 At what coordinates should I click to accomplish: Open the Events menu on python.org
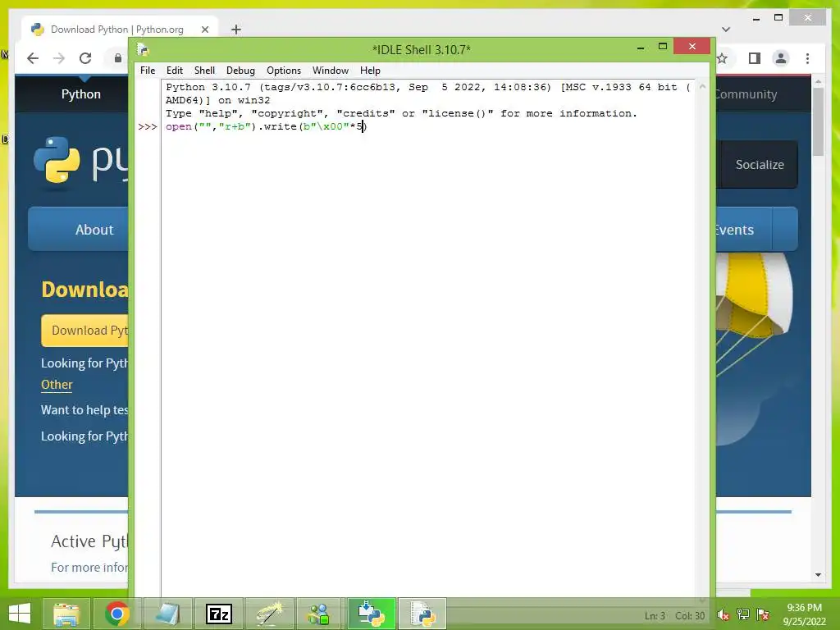[735, 230]
